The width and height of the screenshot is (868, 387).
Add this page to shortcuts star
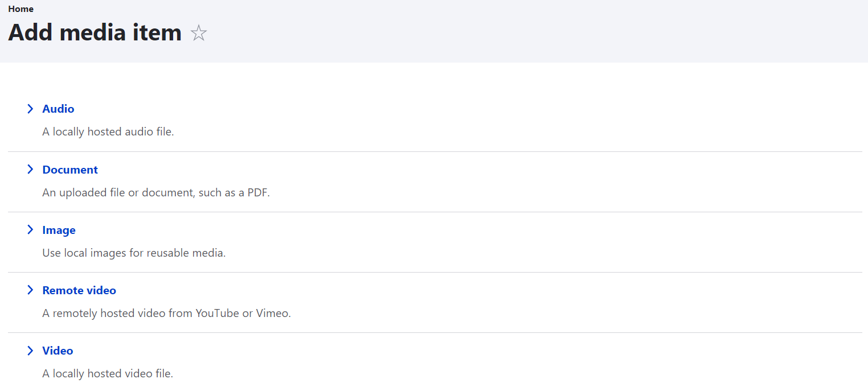[x=199, y=33]
